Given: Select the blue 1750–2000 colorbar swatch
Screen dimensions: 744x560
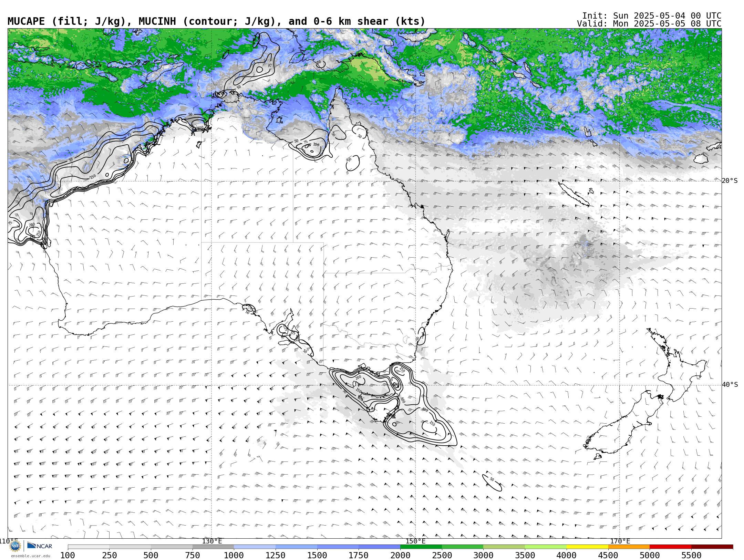Looking at the screenshot, I should pos(379,547).
